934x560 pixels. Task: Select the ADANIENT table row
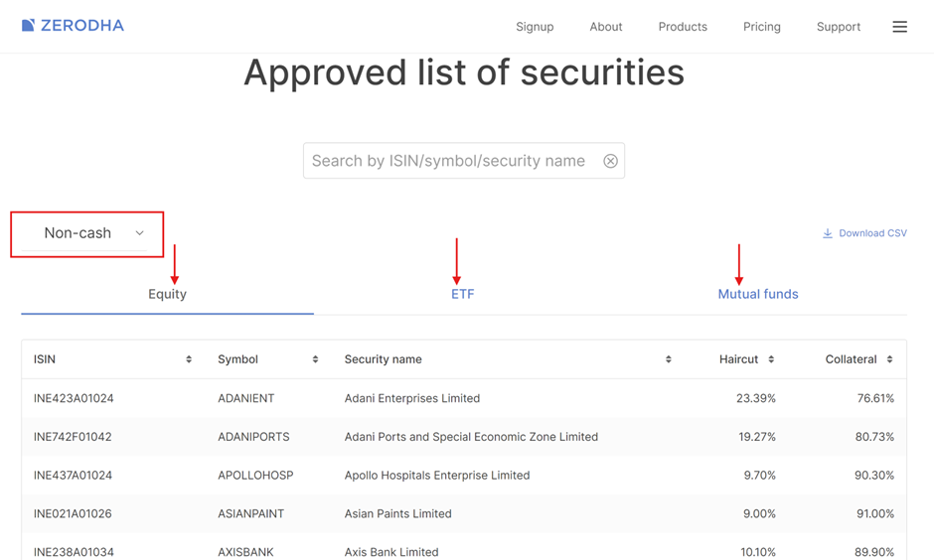pyautogui.click(x=464, y=398)
